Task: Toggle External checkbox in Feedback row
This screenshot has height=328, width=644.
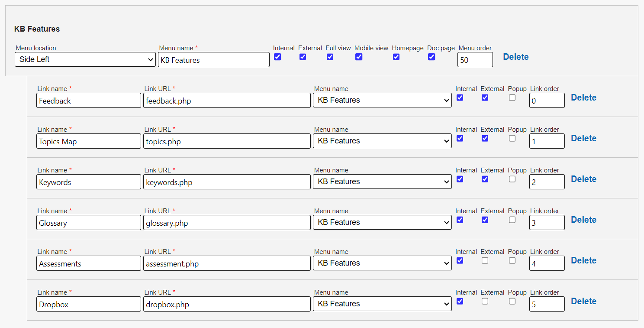Action: coord(485,97)
